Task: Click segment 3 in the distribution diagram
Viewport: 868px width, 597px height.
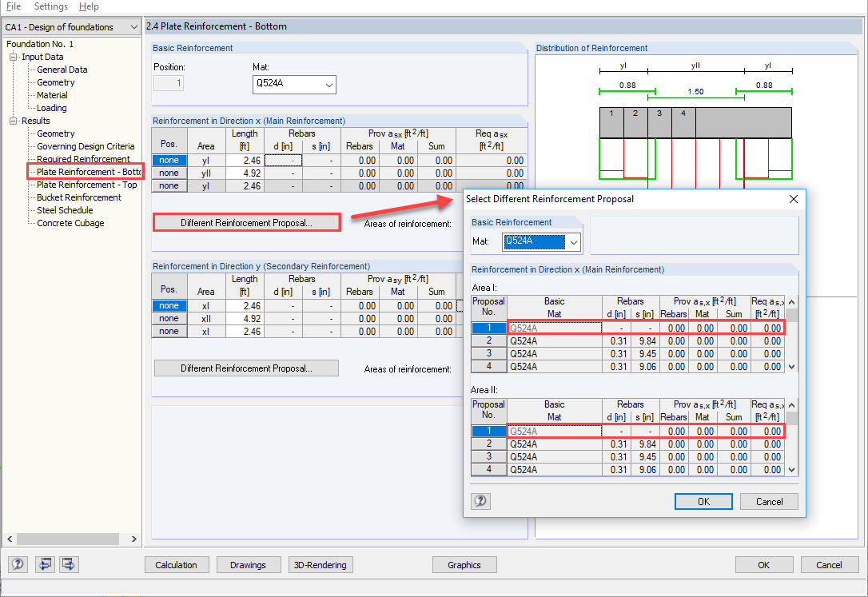Action: (x=659, y=122)
